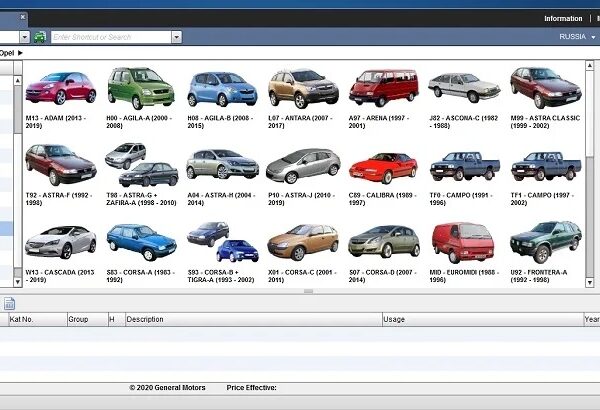Expand the Opel breadcrumb arrow
600x410 pixels.
20,53
